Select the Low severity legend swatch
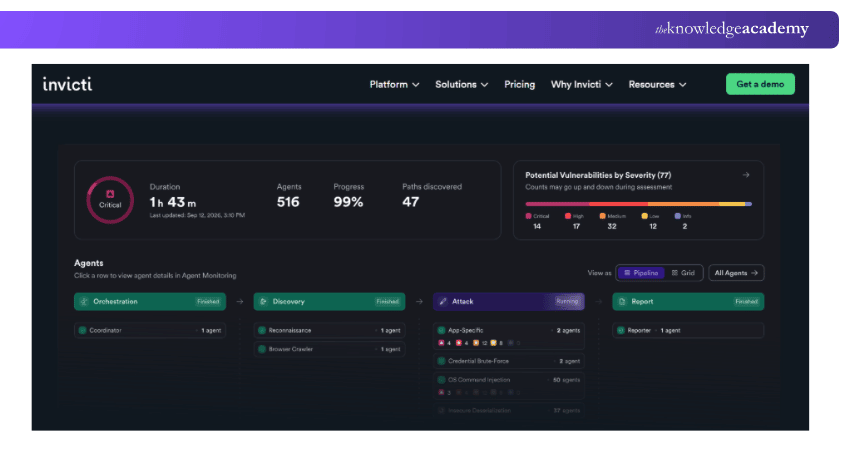Image resolution: width=850 pixels, height=450 pixels. [645, 216]
